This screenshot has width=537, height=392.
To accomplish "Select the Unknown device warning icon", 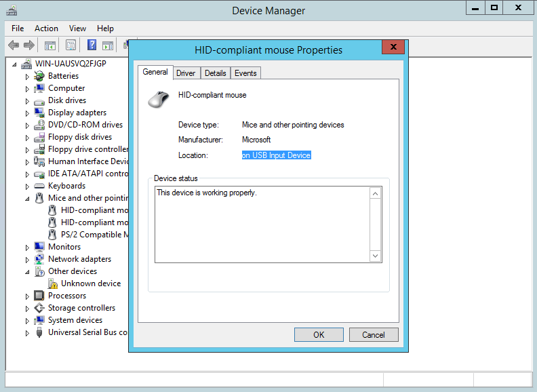I will 53,283.
